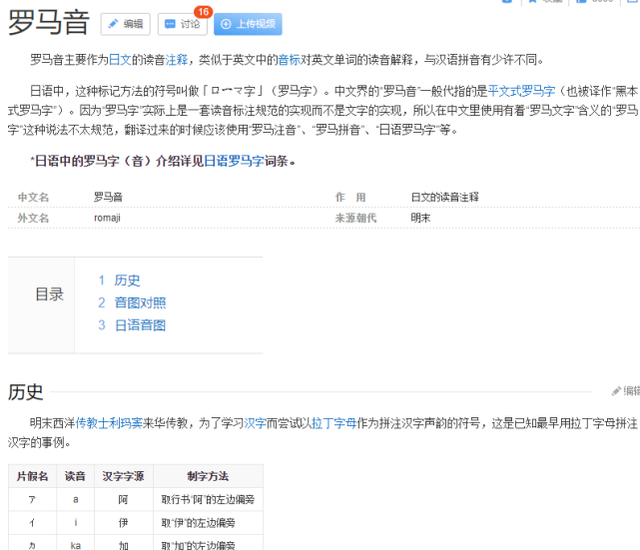Click the 作用 label in the info box
640x550 pixels.
[351, 197]
